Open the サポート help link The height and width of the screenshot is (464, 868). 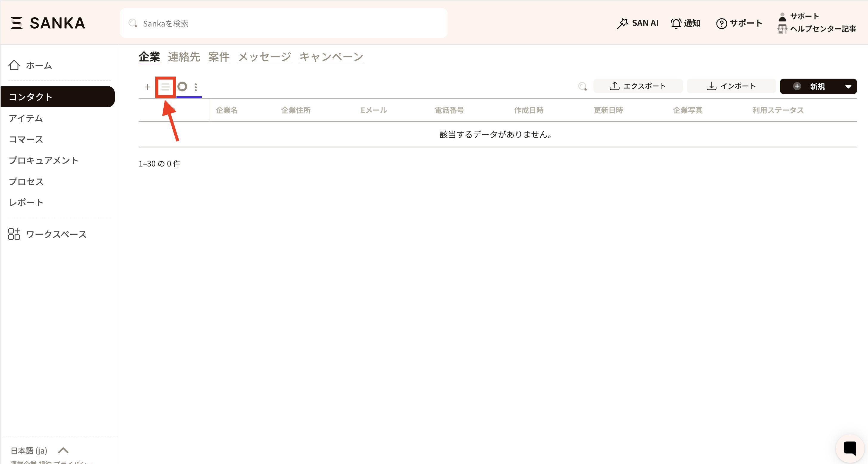pyautogui.click(x=739, y=23)
